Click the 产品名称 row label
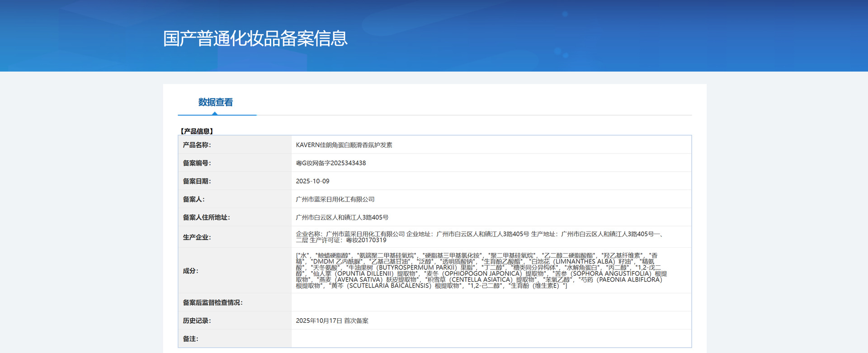 click(197, 145)
